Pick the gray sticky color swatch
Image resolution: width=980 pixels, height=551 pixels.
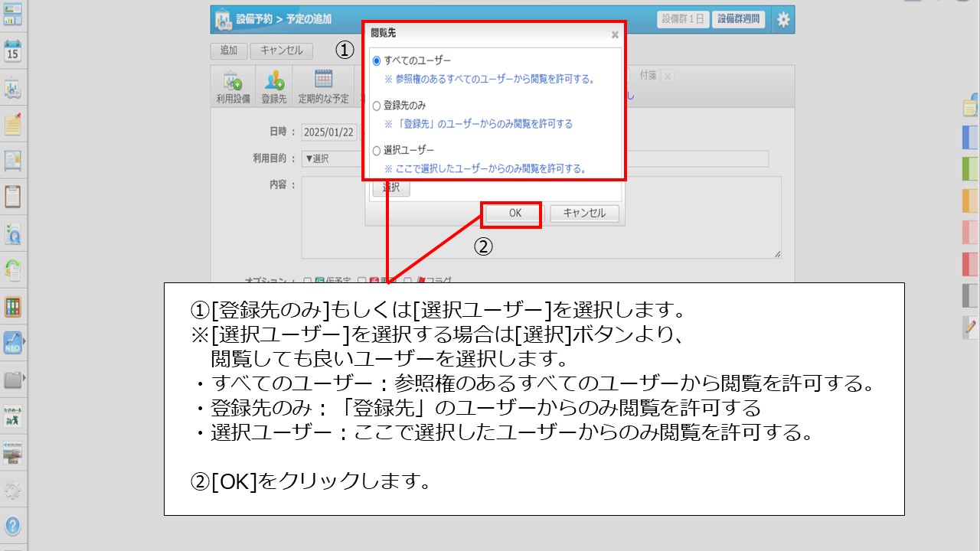[x=970, y=295]
